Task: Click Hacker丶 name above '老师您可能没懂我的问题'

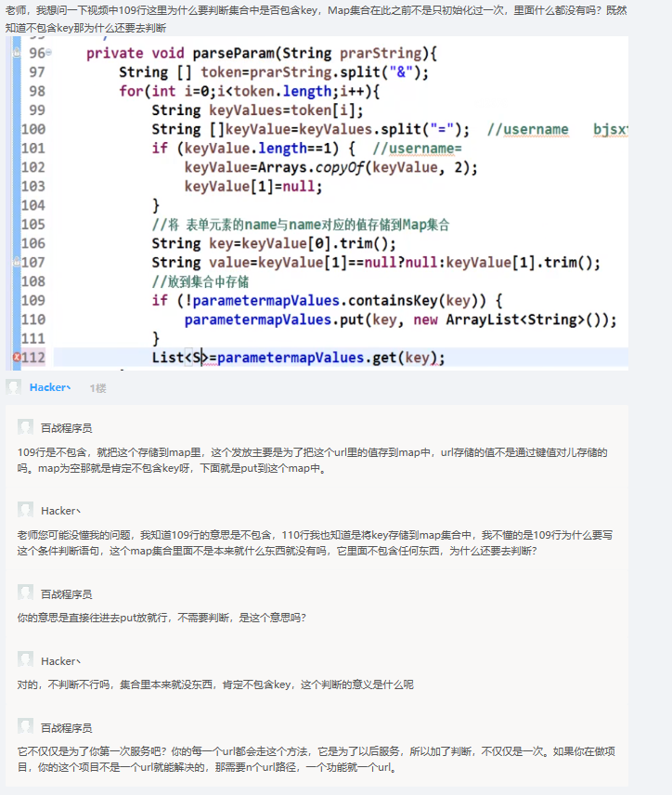Action: (x=60, y=511)
